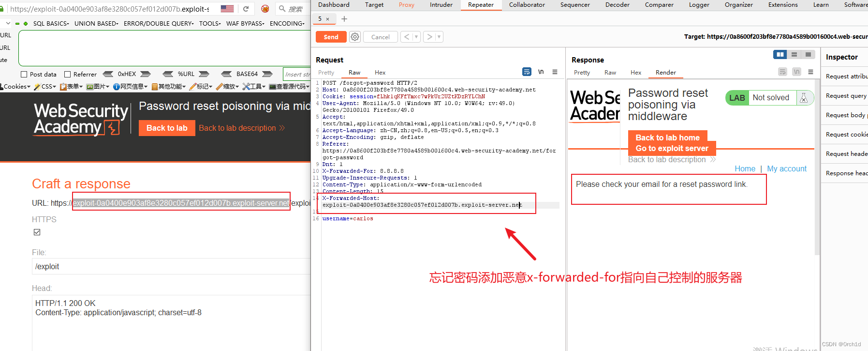The height and width of the screenshot is (351, 868).
Task: Click into the File input containing /exploit
Action: pos(172,266)
